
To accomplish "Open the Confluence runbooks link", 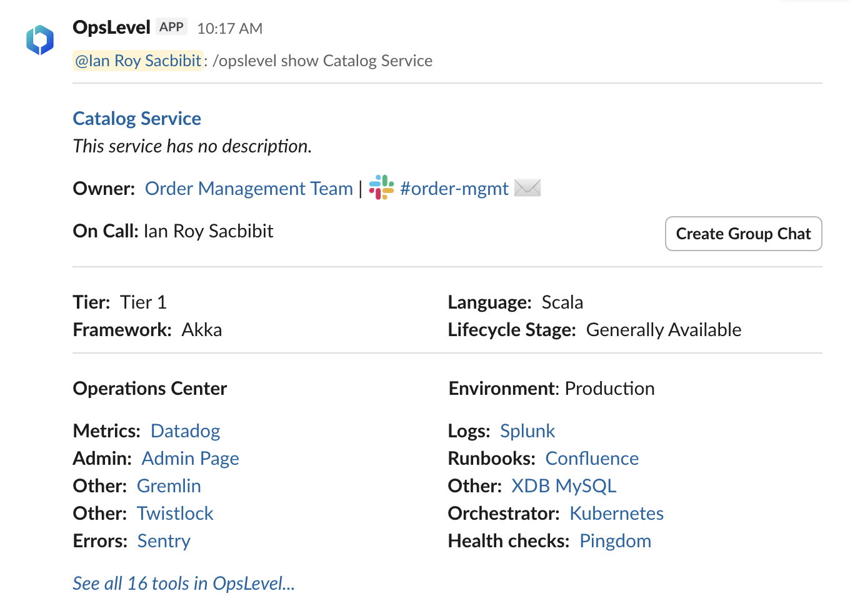I will pyautogui.click(x=592, y=459).
